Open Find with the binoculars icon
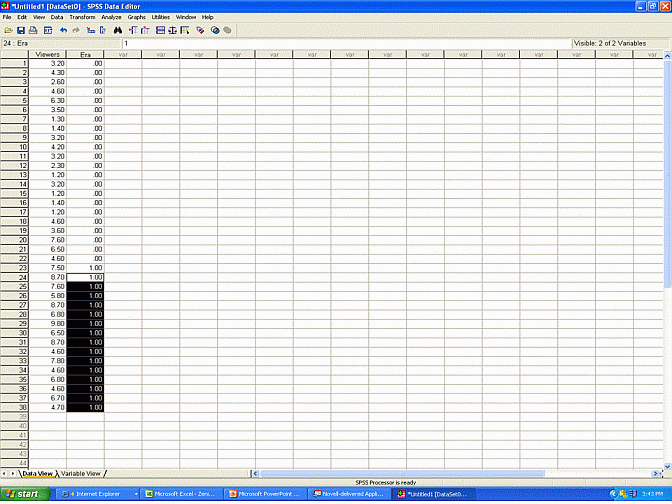Image resolution: width=672 pixels, height=504 pixels. (117, 30)
